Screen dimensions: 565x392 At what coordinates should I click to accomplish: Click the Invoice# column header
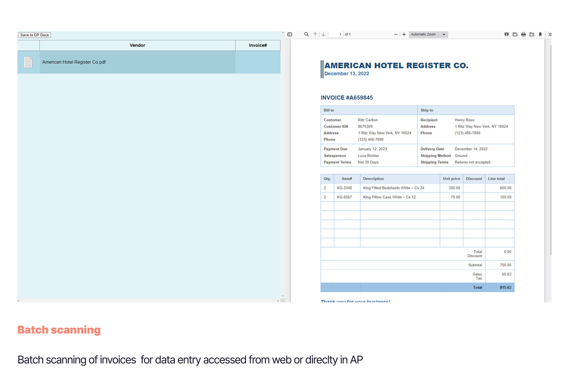258,45
